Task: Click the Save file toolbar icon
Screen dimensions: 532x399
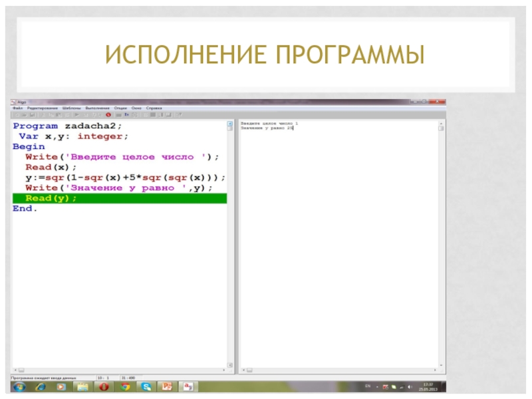Action: [x=33, y=115]
